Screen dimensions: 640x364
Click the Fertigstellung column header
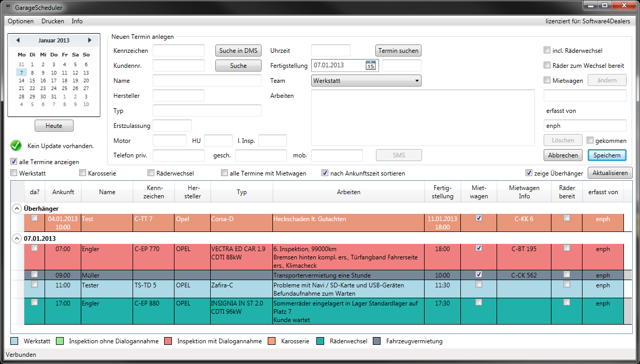(x=443, y=192)
